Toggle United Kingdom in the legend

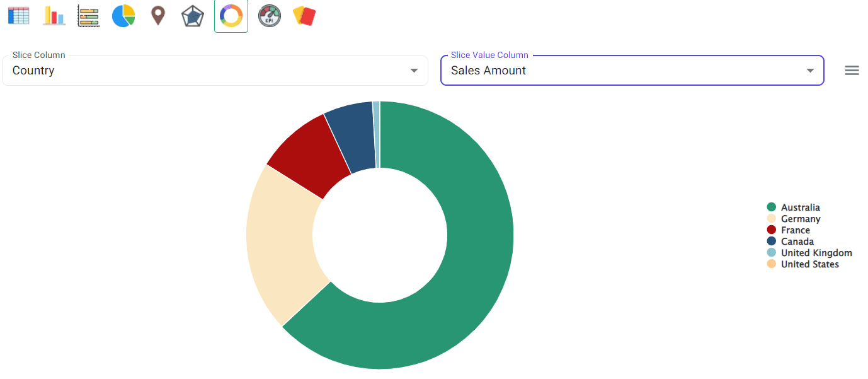816,252
